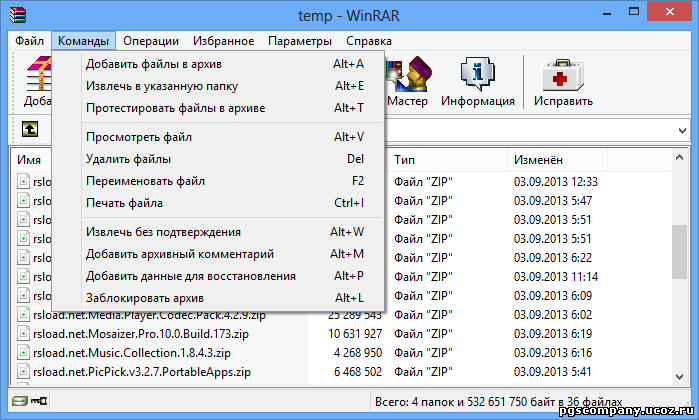Screen dimensions: 699x420
Task: Open the Операции menu
Action: point(151,41)
